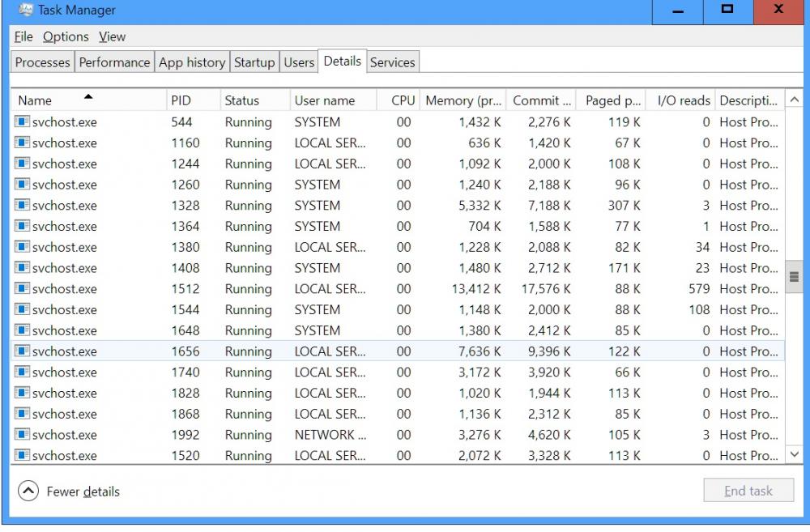
Task: Sort by the Name column header
Action: click(x=88, y=100)
